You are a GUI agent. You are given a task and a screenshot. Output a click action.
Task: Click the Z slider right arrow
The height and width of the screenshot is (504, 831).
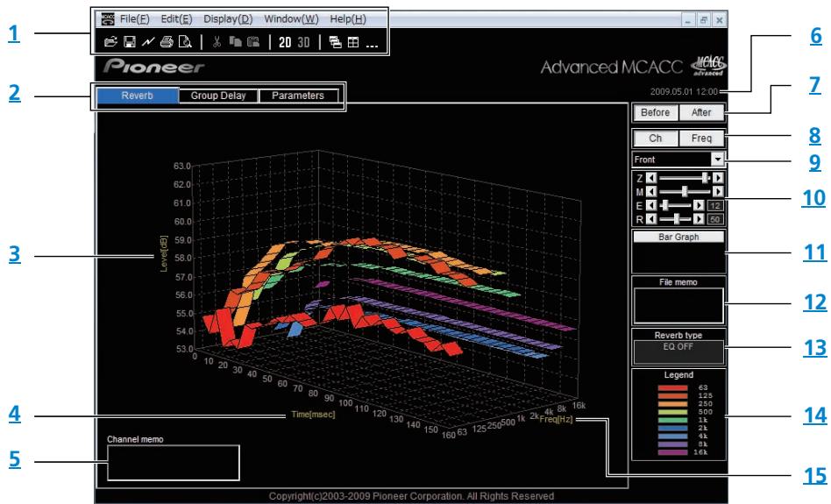coord(718,178)
